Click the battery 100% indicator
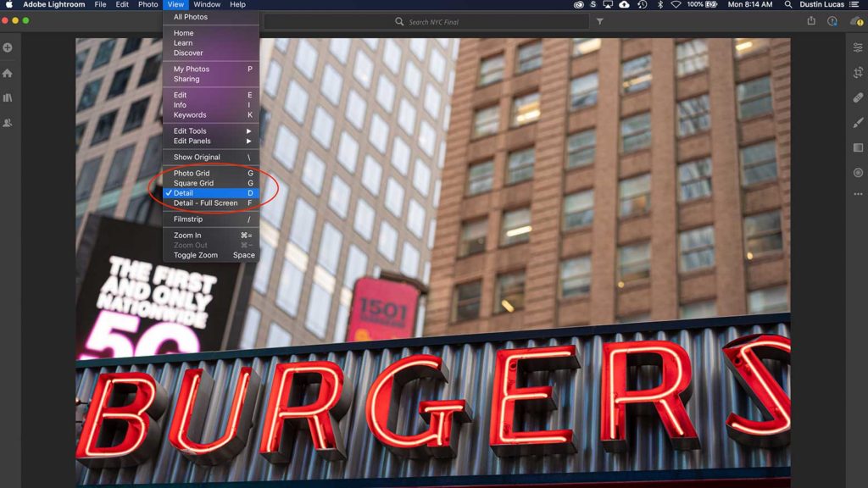Viewport: 868px width, 488px height. pyautogui.click(x=702, y=4)
